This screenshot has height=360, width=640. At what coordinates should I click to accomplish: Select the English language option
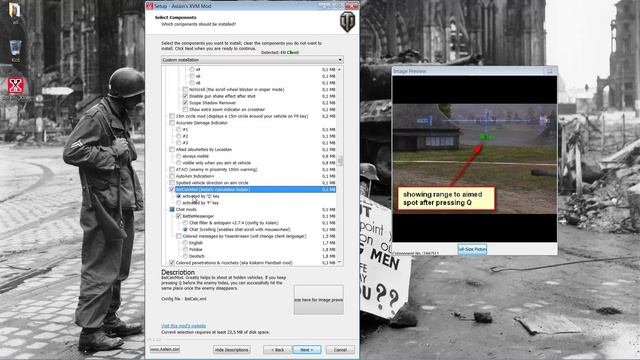[185, 243]
